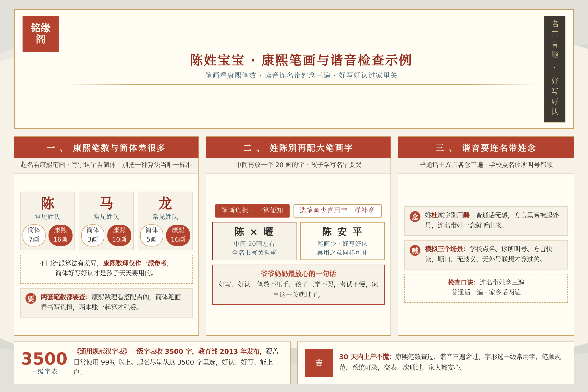Click the red 吉 square icon
The image size is (588, 392).
319,363
